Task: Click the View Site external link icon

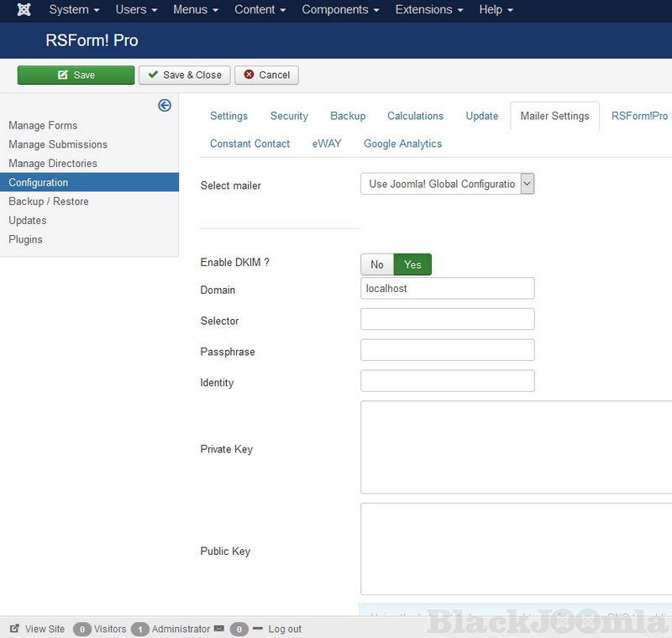Action: click(14, 629)
